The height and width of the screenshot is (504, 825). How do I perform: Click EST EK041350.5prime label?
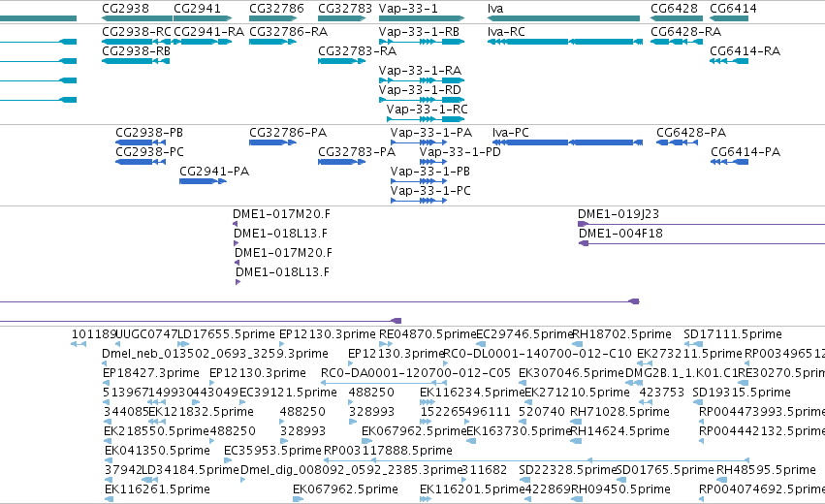pos(157,451)
